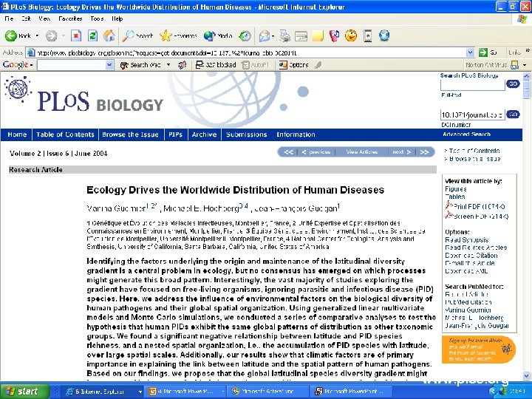This screenshot has height=399, width=532.
Task: Click the smiley face toolbar icon
Action: click(351, 35)
